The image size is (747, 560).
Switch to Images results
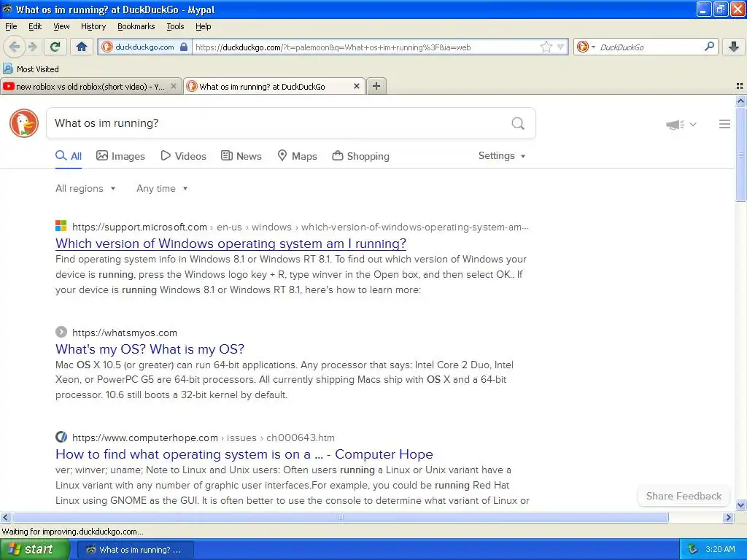click(120, 156)
